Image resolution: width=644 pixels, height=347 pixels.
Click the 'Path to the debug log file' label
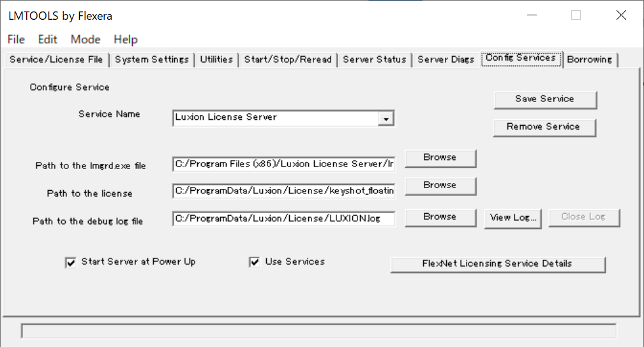coord(87,221)
